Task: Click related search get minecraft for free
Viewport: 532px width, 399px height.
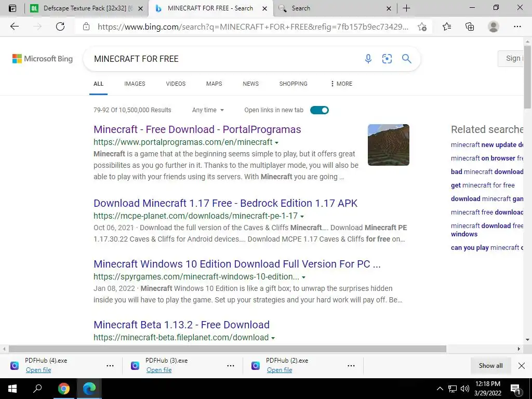Action: click(483, 185)
